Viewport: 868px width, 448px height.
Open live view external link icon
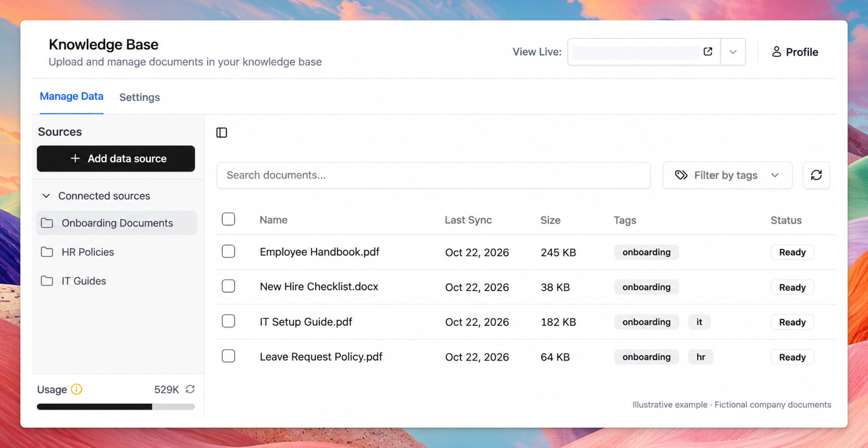click(x=708, y=52)
